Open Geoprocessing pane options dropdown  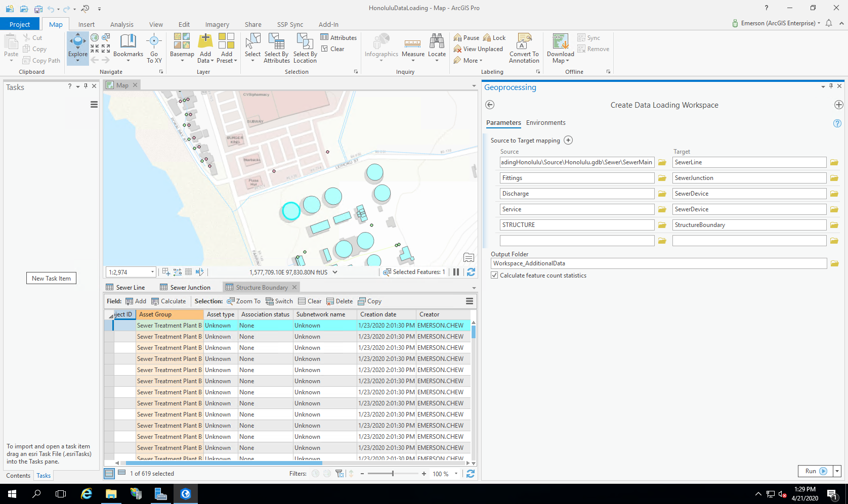823,87
